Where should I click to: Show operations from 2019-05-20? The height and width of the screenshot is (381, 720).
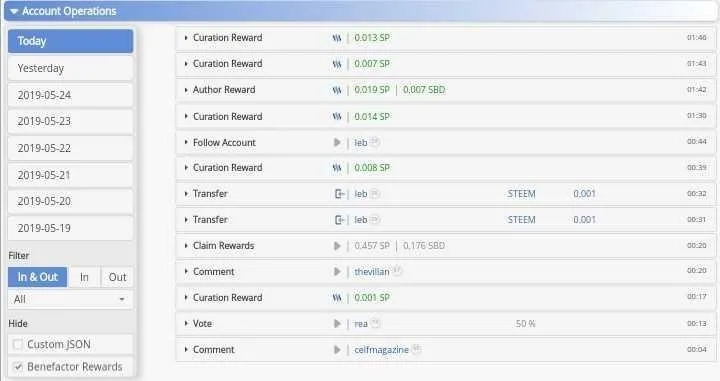(x=70, y=201)
